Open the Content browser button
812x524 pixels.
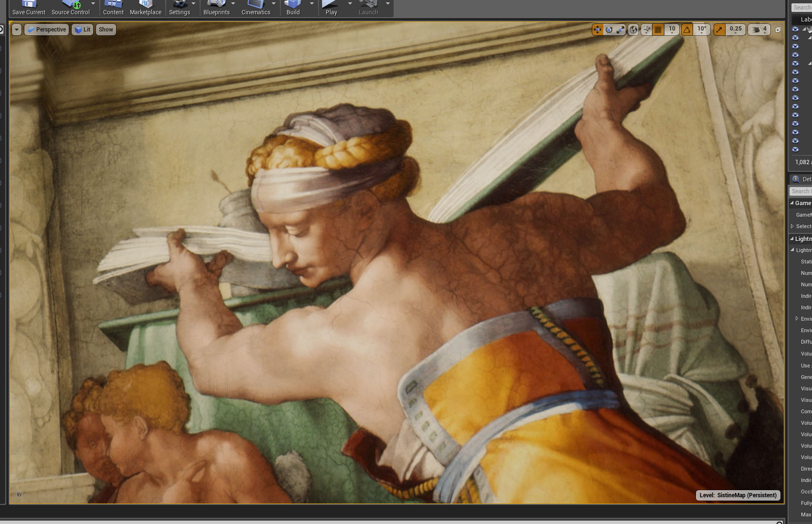coord(113,8)
